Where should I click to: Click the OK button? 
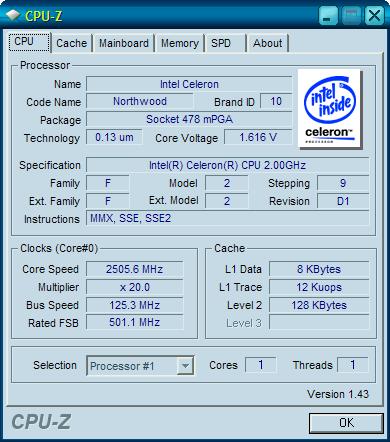click(346, 423)
